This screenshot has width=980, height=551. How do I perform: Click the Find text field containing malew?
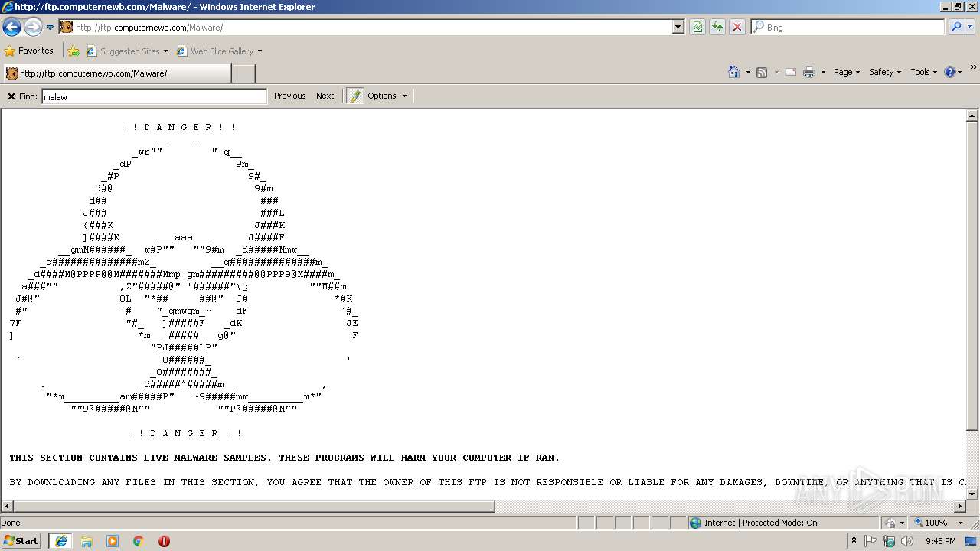154,96
